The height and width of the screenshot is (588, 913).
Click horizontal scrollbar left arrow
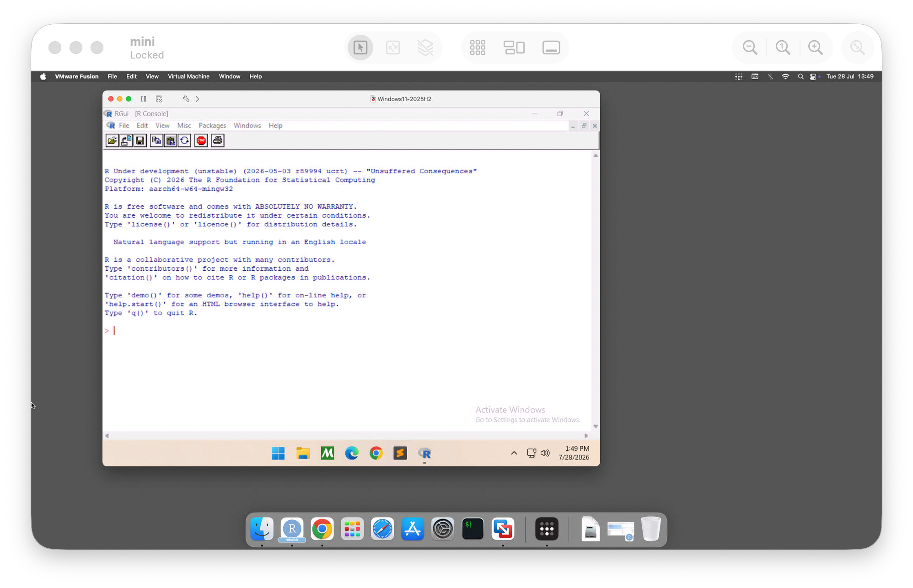click(x=107, y=436)
